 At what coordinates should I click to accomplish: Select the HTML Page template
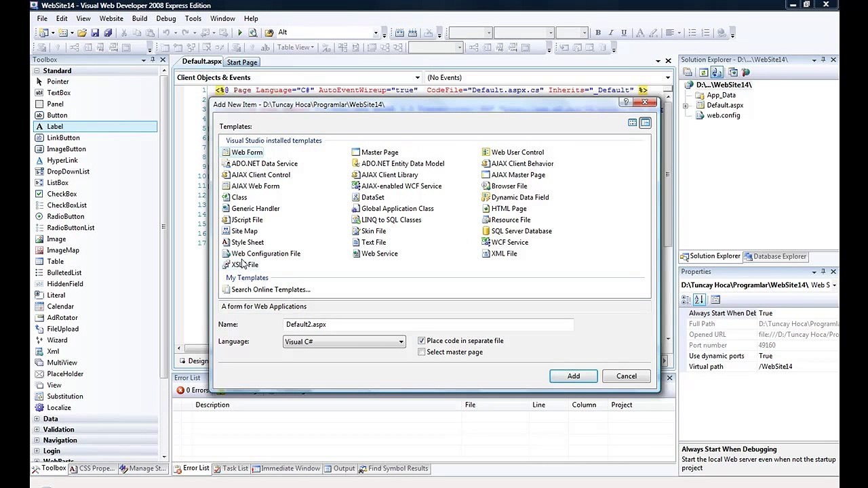pos(504,209)
